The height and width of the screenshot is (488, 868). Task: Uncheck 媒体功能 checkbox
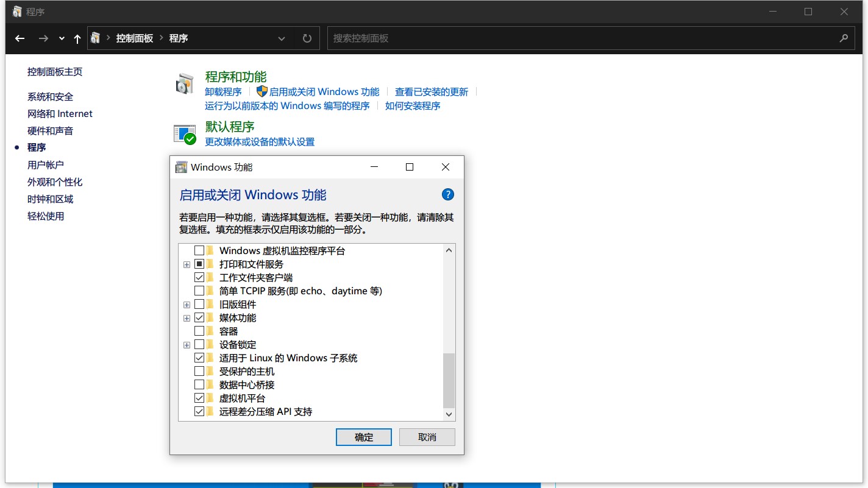(x=199, y=317)
